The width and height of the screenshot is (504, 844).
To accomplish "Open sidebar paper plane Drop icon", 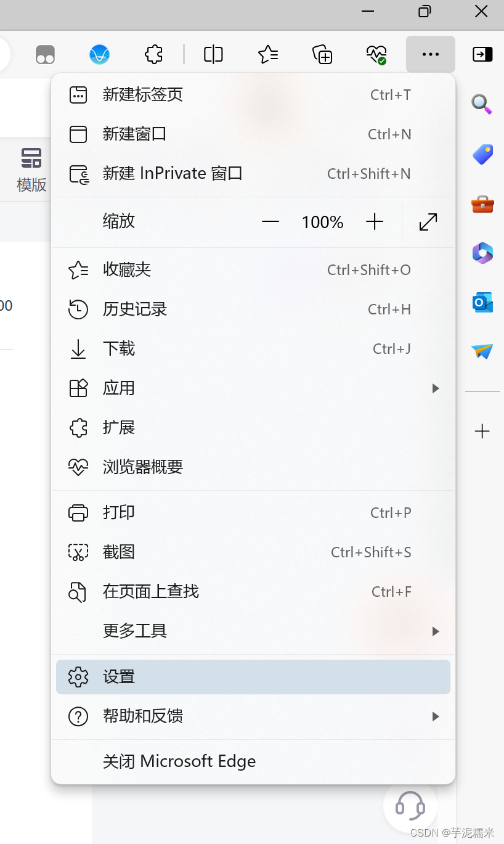I will click(482, 351).
